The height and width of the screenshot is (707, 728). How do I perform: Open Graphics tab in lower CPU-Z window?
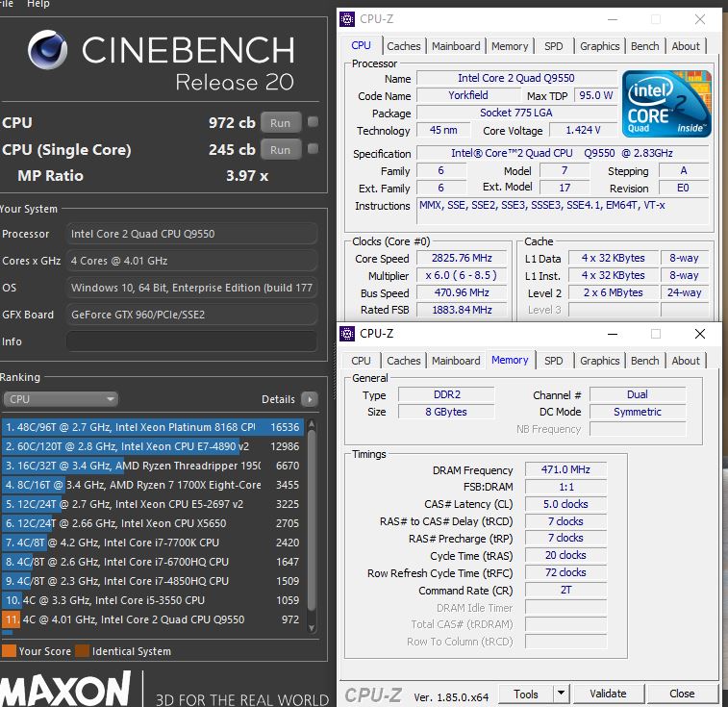pos(599,361)
